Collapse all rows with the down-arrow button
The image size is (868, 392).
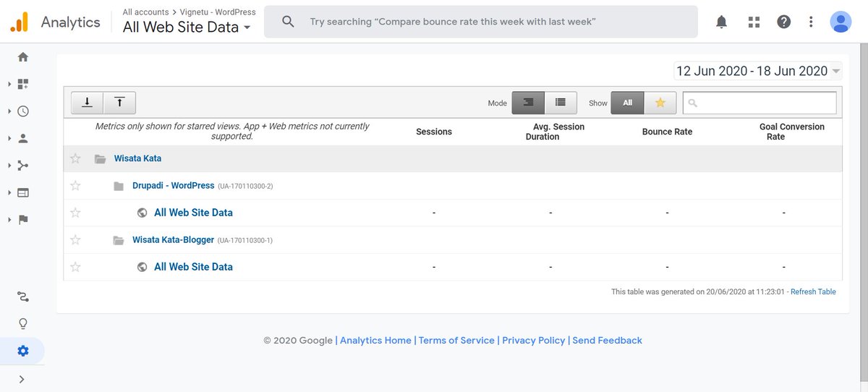coord(87,103)
